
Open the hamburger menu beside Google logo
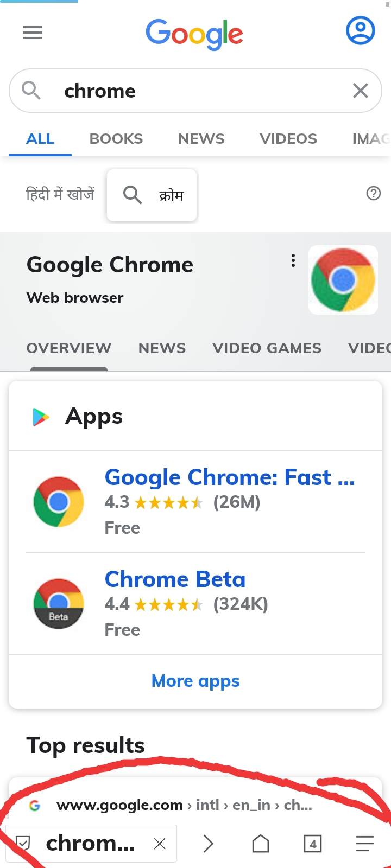[33, 33]
